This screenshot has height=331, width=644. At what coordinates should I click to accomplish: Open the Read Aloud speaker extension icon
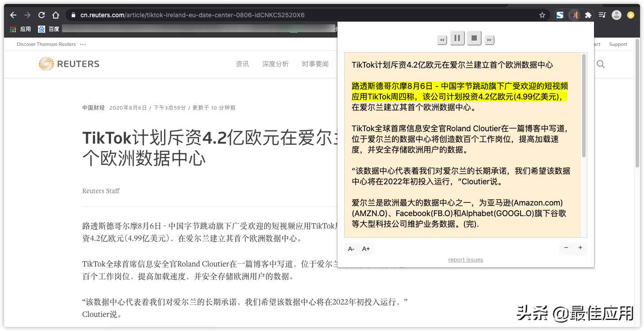click(x=574, y=15)
